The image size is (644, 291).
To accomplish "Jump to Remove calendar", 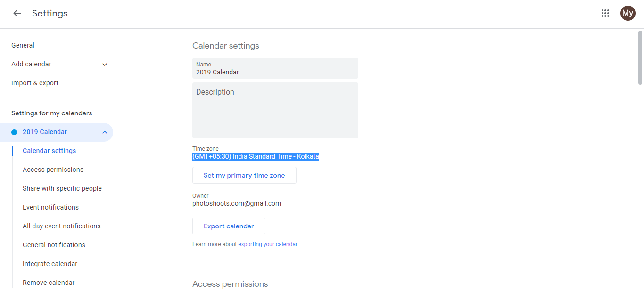I will pyautogui.click(x=49, y=283).
